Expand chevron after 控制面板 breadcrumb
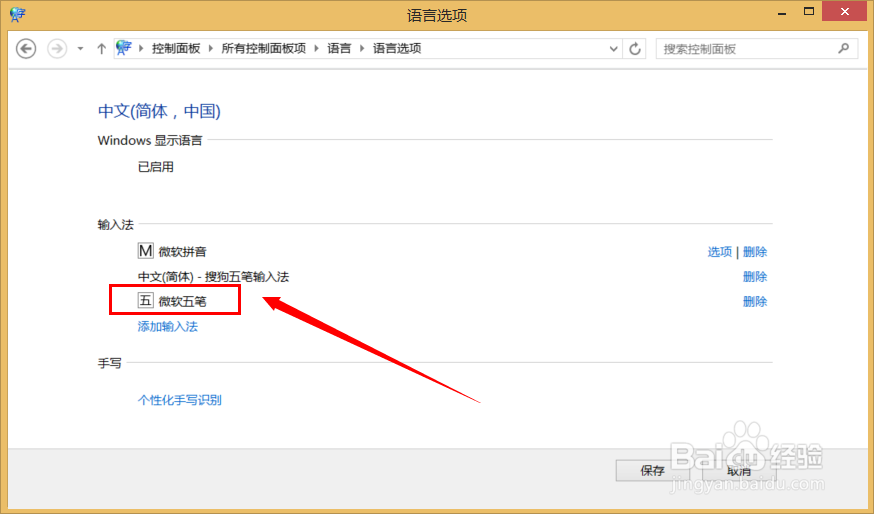Viewport: 874px width, 514px height. tap(211, 49)
